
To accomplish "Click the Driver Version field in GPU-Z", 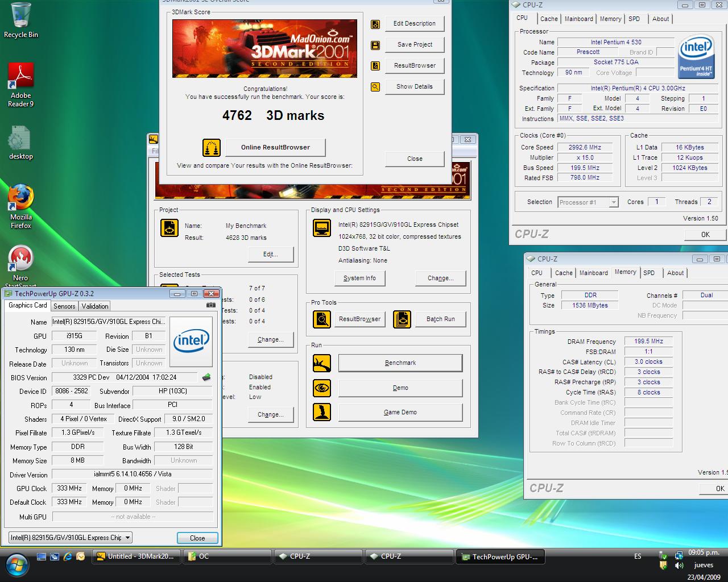I will click(132, 474).
